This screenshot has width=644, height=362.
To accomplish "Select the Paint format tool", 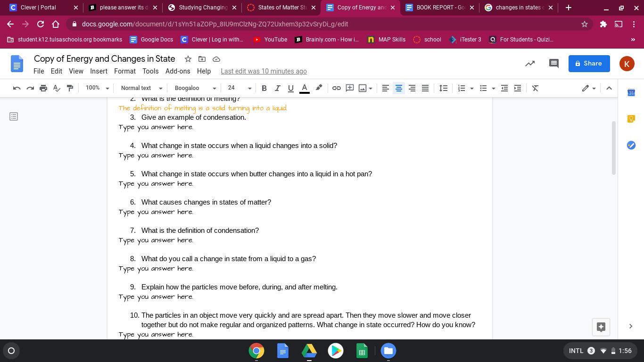I will 70,88.
